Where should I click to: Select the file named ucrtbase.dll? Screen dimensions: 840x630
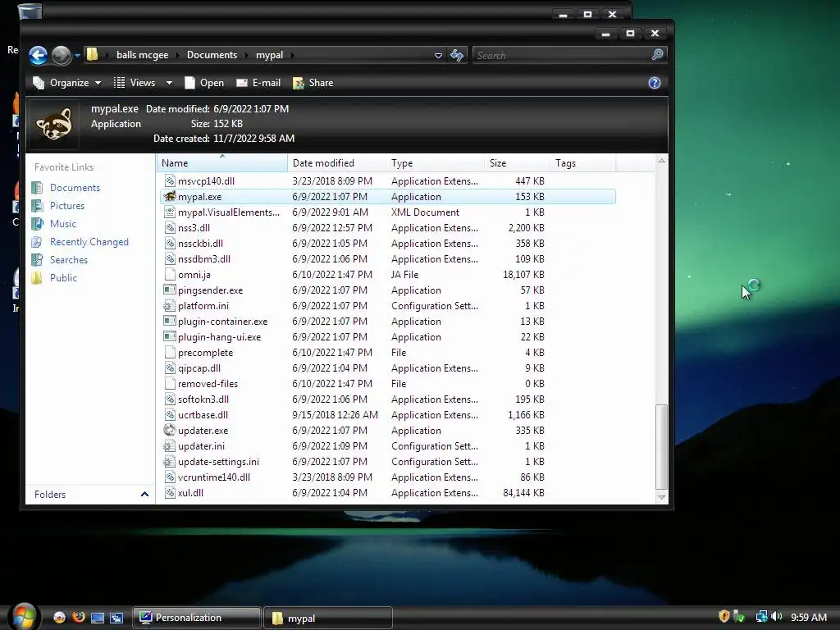pyautogui.click(x=203, y=414)
